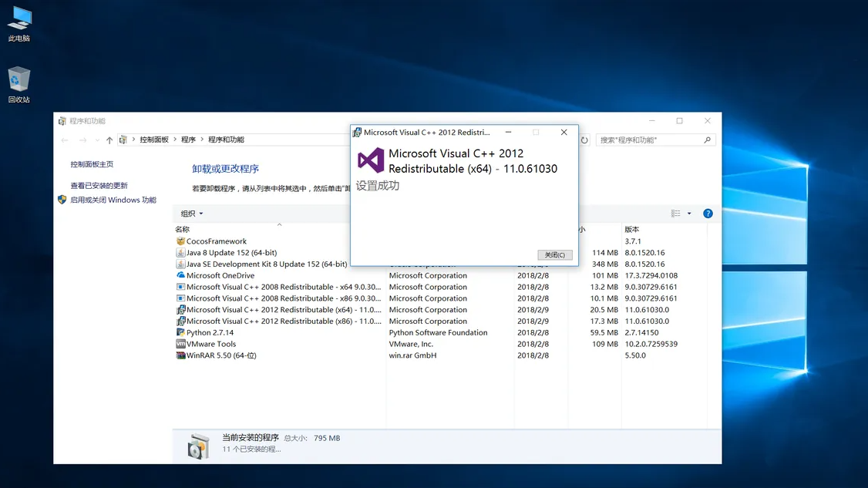Open the recent locations dropdown arrow
This screenshot has height=488, width=868.
(x=97, y=140)
